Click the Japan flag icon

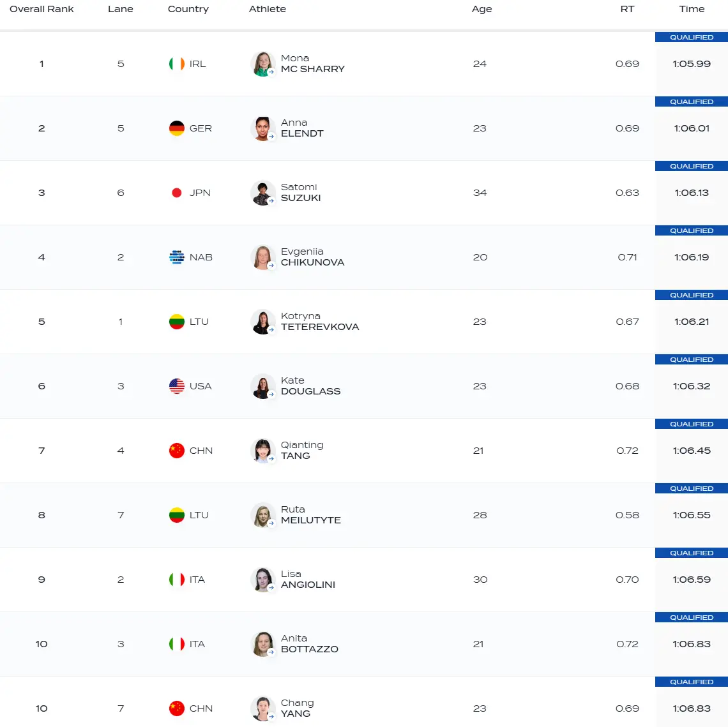click(177, 193)
